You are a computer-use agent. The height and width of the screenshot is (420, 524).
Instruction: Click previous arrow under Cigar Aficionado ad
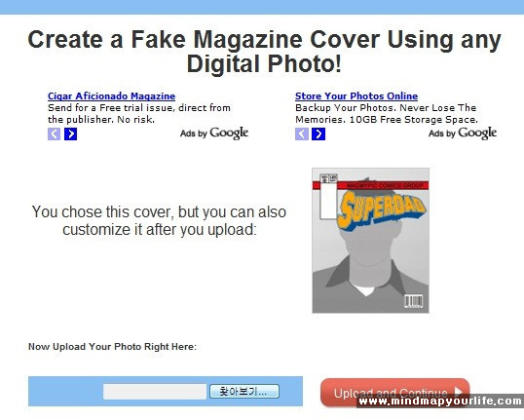pyautogui.click(x=54, y=134)
